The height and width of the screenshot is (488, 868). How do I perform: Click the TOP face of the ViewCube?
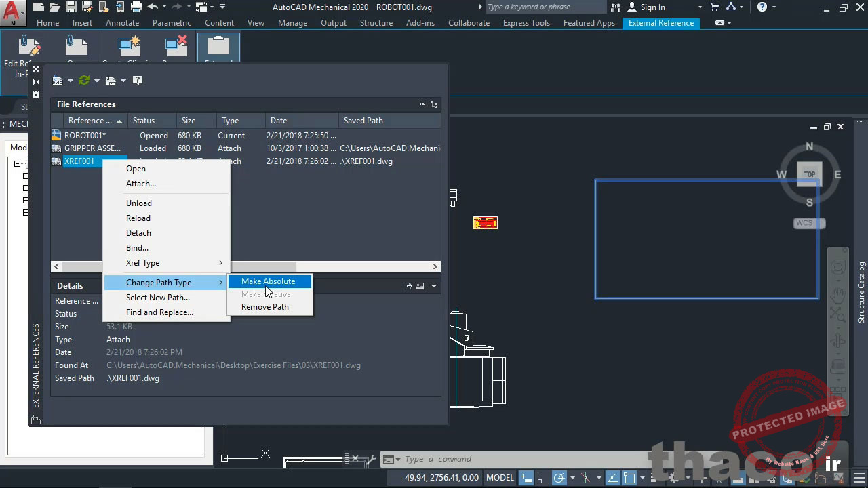coord(810,174)
